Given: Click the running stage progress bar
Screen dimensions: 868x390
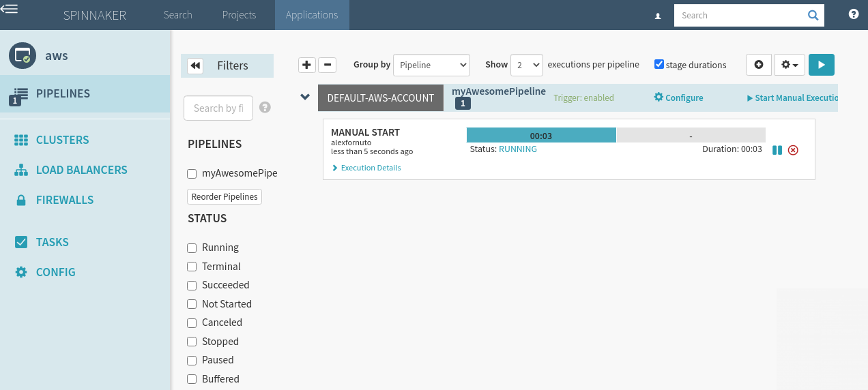Looking at the screenshot, I should point(541,135).
